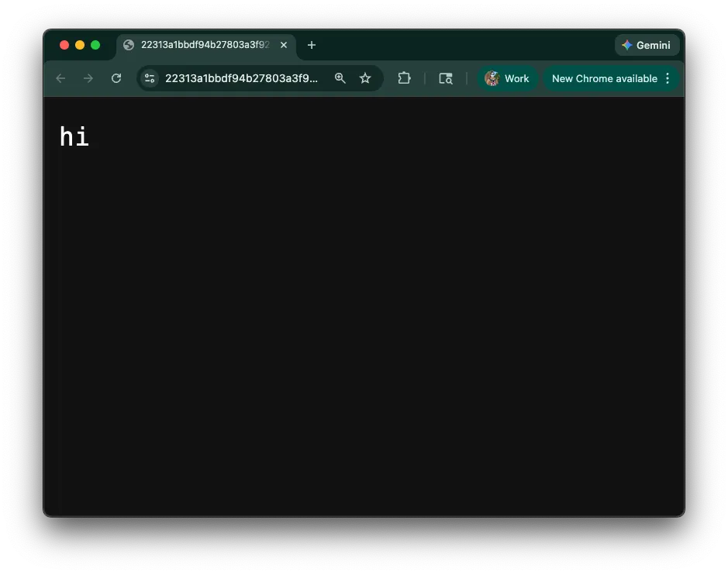
Task: Click the zoom magnifier in the address bar
Action: click(x=340, y=78)
